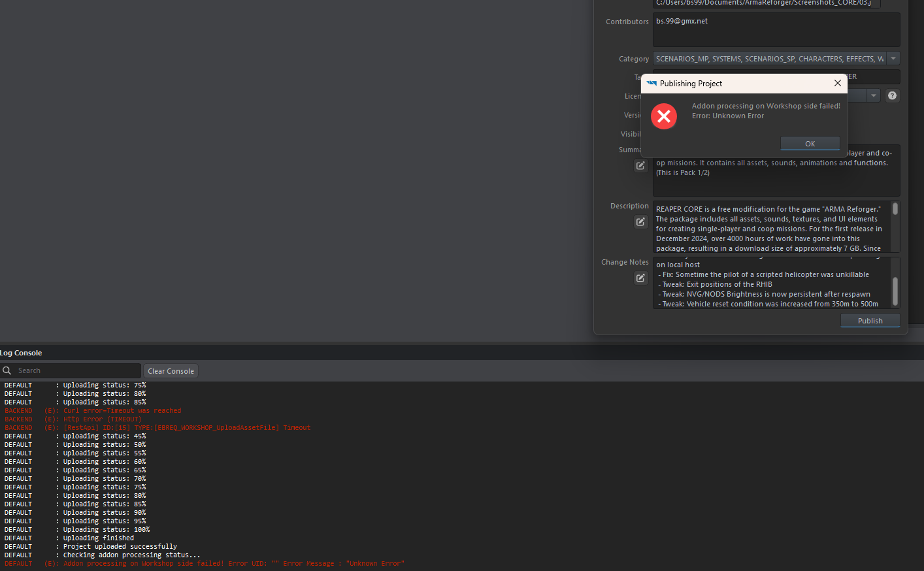The image size is (924, 571).
Task: Click the Publishing Project dialog title icon
Action: (652, 83)
